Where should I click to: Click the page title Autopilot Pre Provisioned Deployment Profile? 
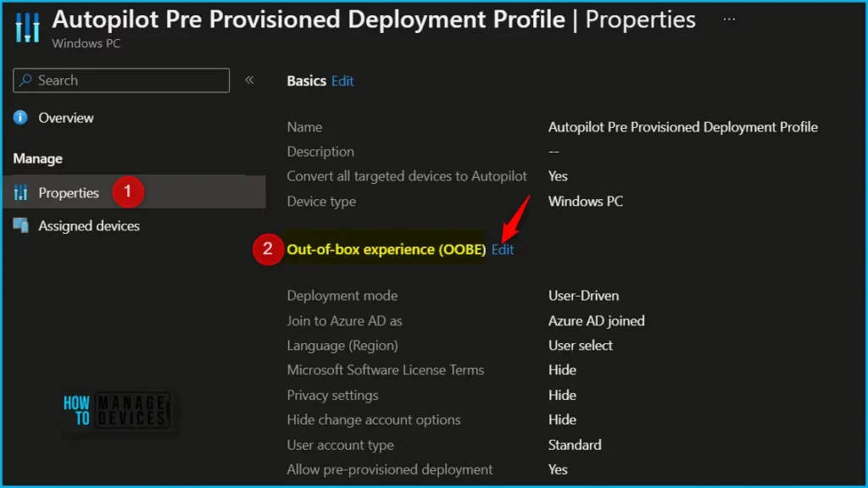click(x=309, y=19)
